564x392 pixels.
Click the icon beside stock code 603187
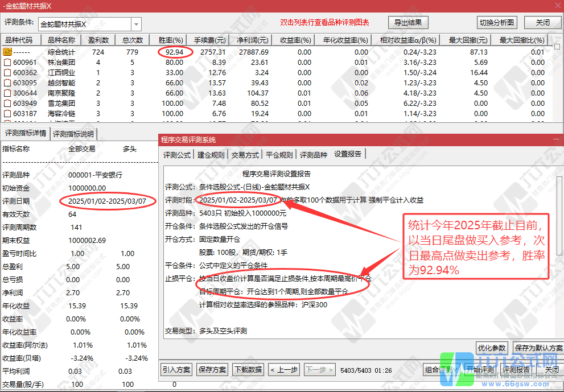[x=7, y=113]
